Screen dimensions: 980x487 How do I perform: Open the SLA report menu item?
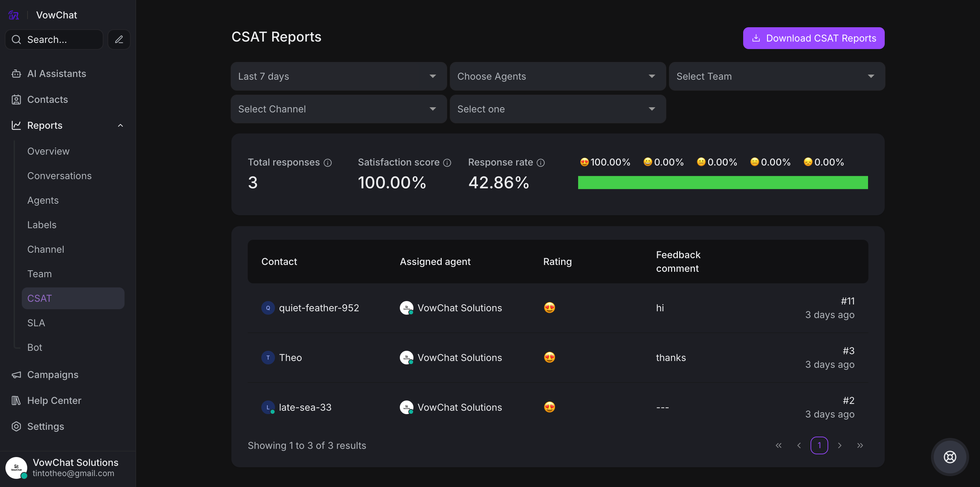pos(36,323)
